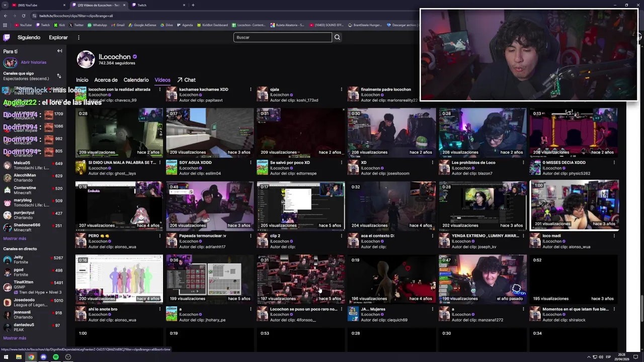The height and width of the screenshot is (362, 644).
Task: Open a new browser tab
Action: tap(193, 5)
